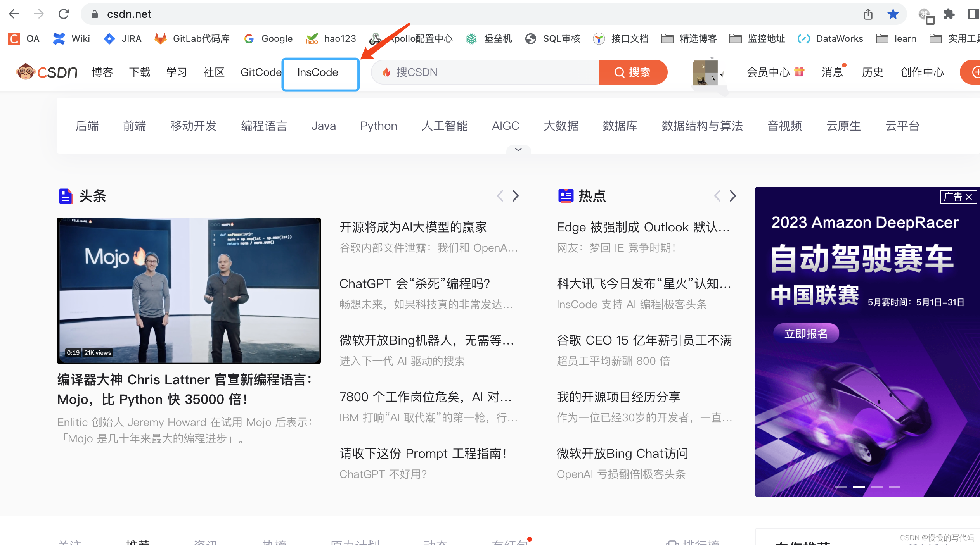Click the CSDN logo
The height and width of the screenshot is (545, 980).
(47, 72)
